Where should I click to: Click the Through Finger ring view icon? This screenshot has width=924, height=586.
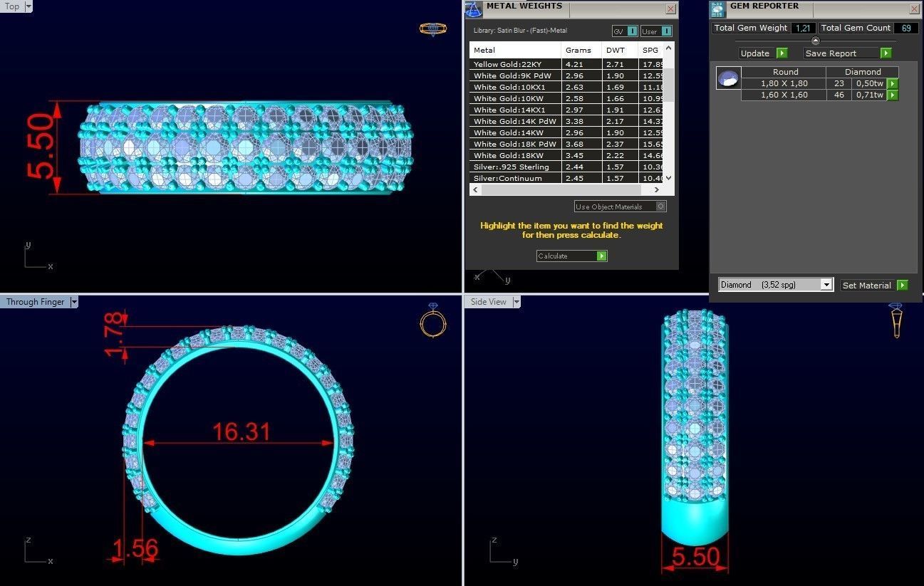433,320
